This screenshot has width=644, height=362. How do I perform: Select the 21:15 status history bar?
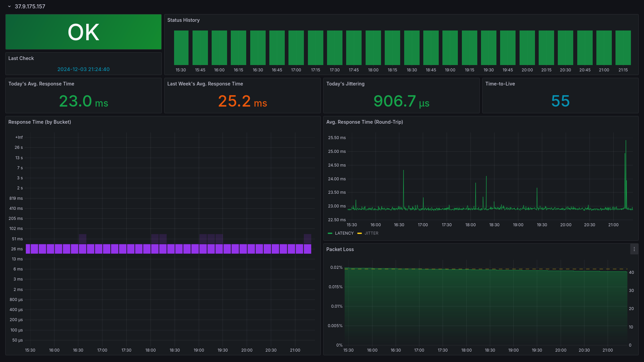click(623, 48)
